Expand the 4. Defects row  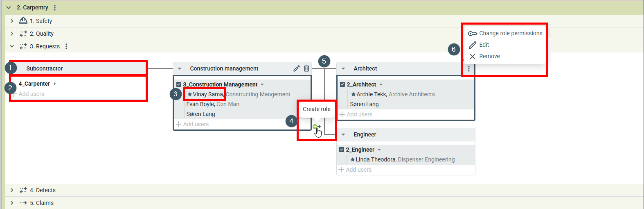(x=12, y=190)
